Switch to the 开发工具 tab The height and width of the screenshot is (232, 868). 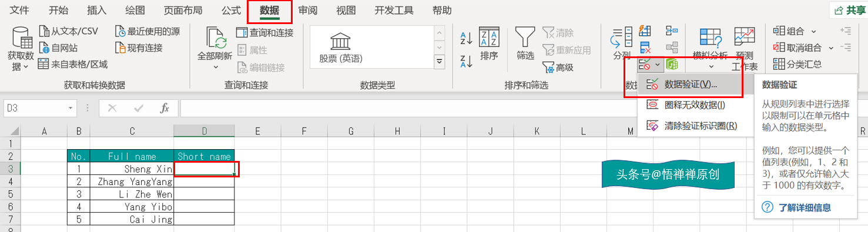click(393, 10)
